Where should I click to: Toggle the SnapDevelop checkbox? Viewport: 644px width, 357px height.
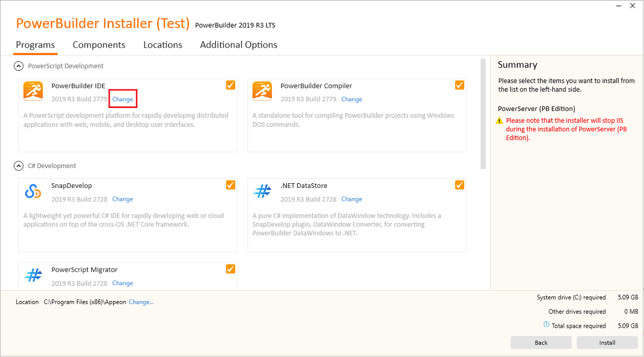pyautogui.click(x=231, y=185)
